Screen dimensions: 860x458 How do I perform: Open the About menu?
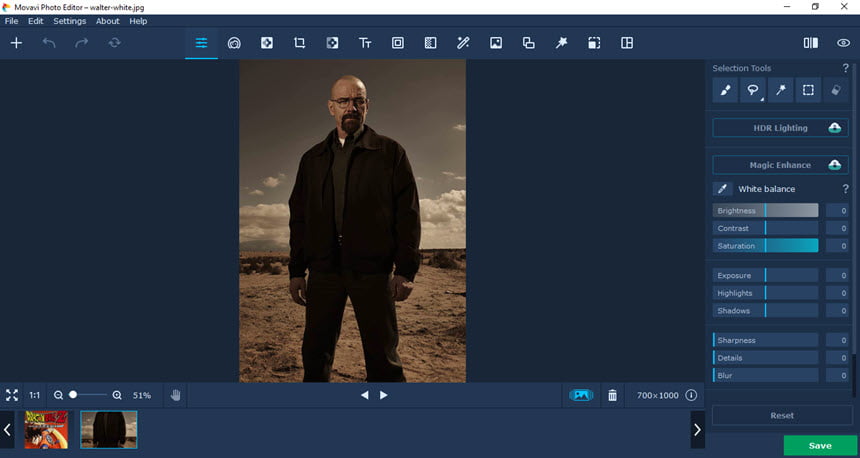click(108, 21)
